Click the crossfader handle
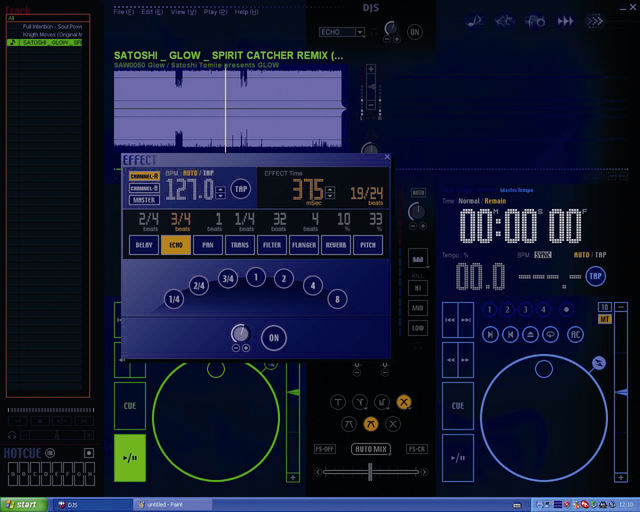The image size is (640, 512). (x=370, y=472)
